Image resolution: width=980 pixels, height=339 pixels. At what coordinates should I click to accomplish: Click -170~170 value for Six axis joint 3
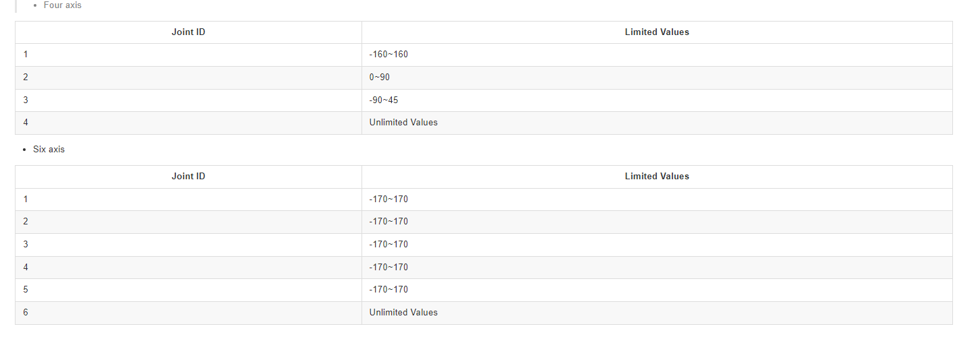pos(388,245)
